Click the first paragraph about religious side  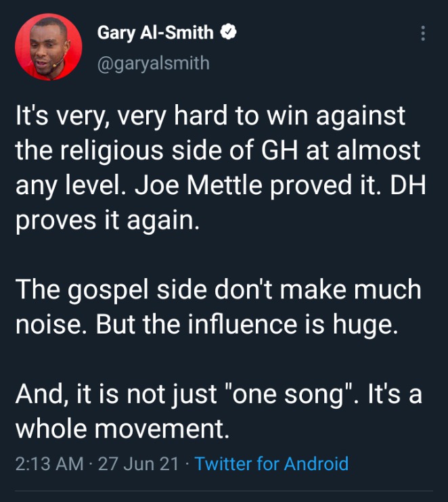click(x=217, y=168)
